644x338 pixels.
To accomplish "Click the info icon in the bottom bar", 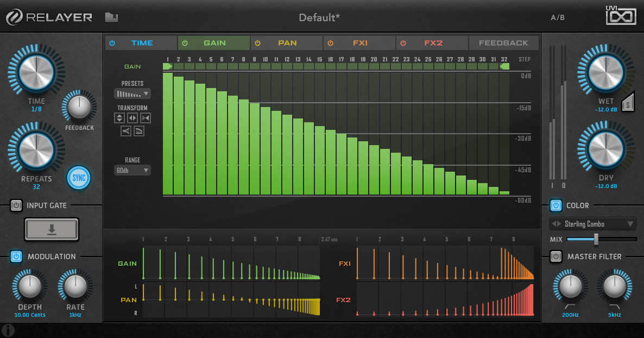I will point(8,330).
